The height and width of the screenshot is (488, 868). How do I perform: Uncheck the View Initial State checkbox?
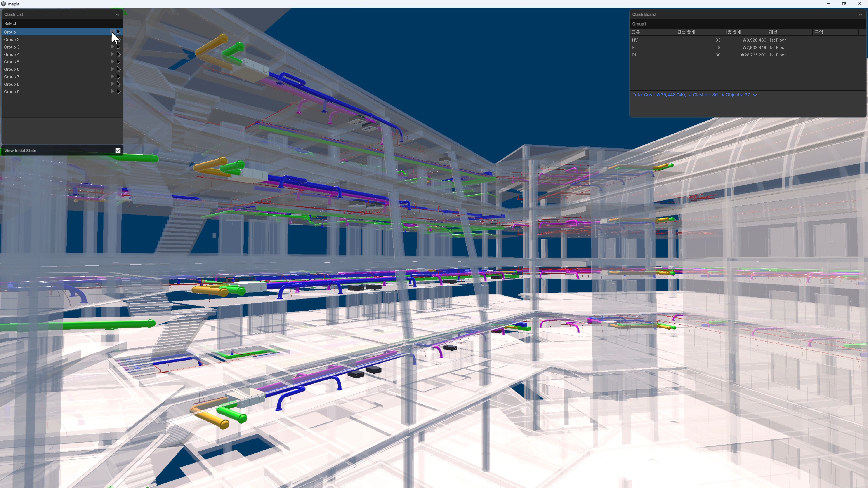coord(118,150)
